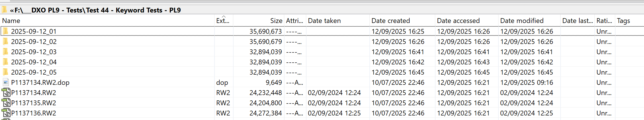Click the path bar folder icon
The height and width of the screenshot is (120, 644).
click(4, 10)
